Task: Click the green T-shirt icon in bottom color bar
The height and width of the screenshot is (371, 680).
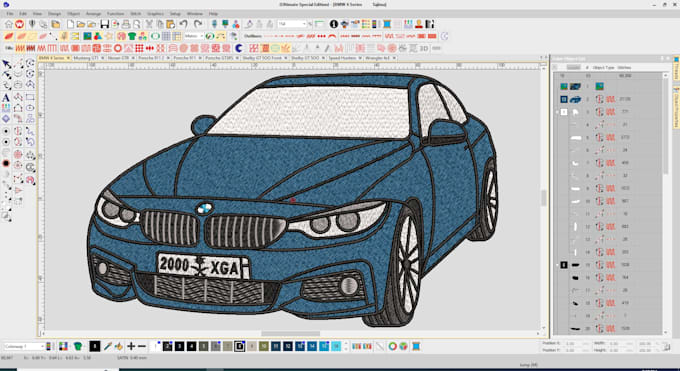Action: [x=78, y=346]
